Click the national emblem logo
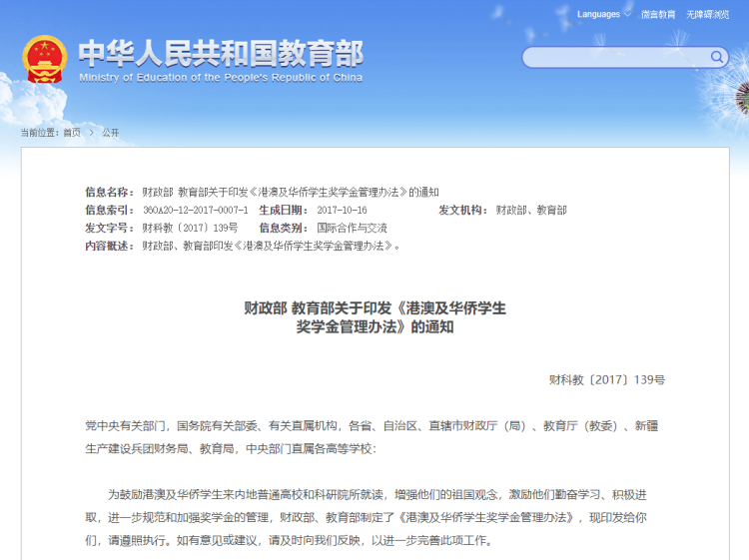Image resolution: width=749 pixels, height=560 pixels. coord(44,59)
